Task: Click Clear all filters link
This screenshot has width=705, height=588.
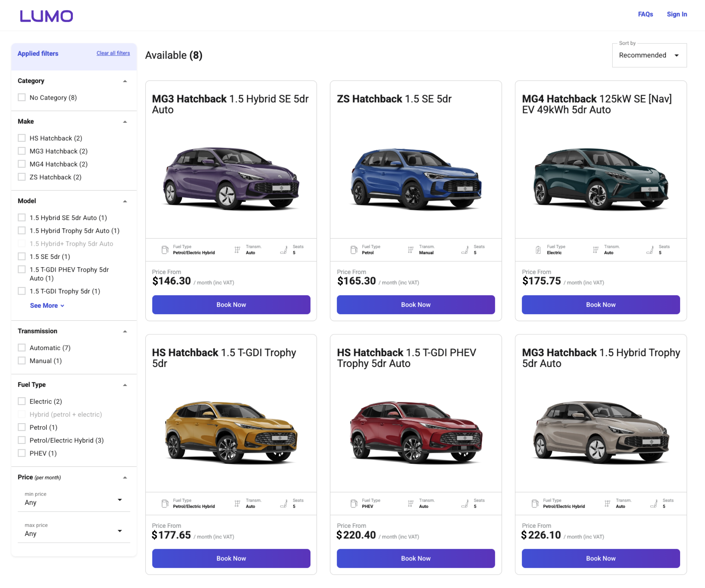Action: click(113, 53)
